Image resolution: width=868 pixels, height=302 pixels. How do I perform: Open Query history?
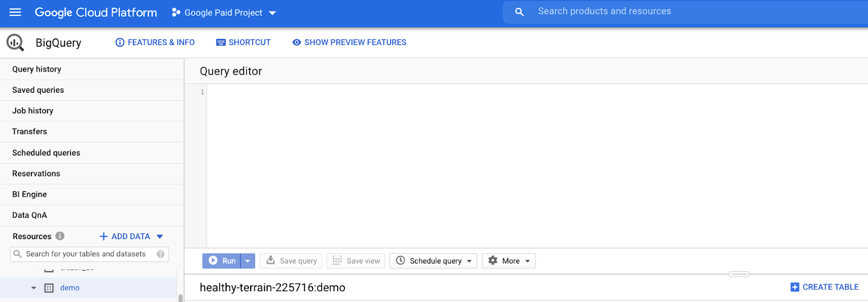[x=37, y=69]
